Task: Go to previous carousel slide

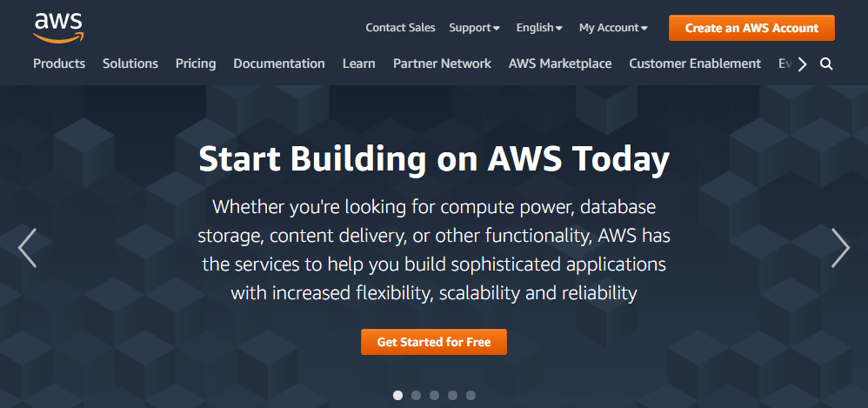Action: point(27,248)
